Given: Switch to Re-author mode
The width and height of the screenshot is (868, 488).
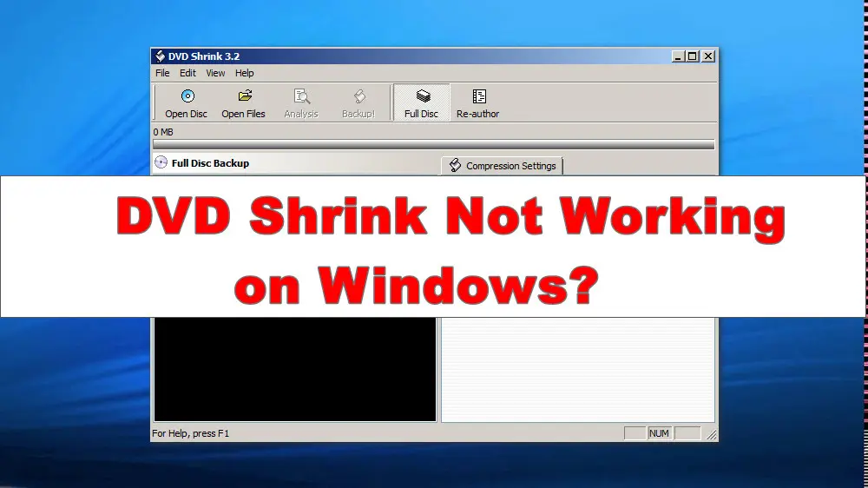Looking at the screenshot, I should tap(477, 103).
